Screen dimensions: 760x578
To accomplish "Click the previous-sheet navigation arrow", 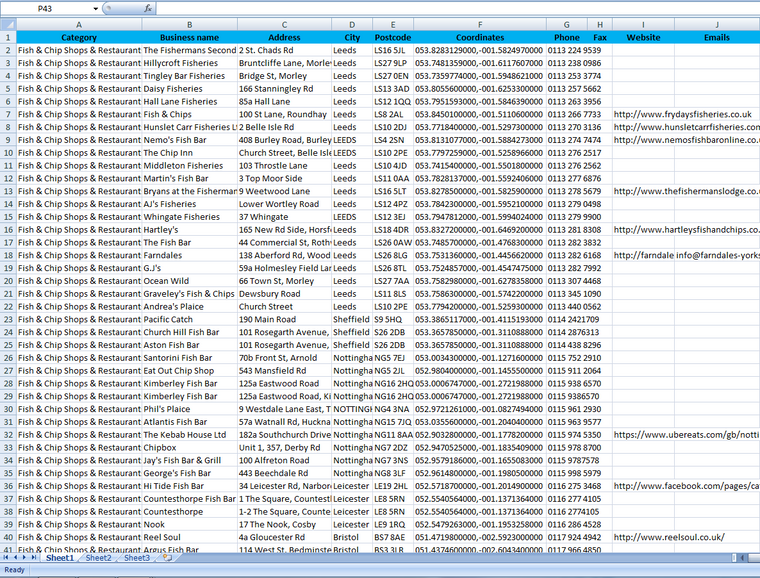I will click(x=15, y=558).
